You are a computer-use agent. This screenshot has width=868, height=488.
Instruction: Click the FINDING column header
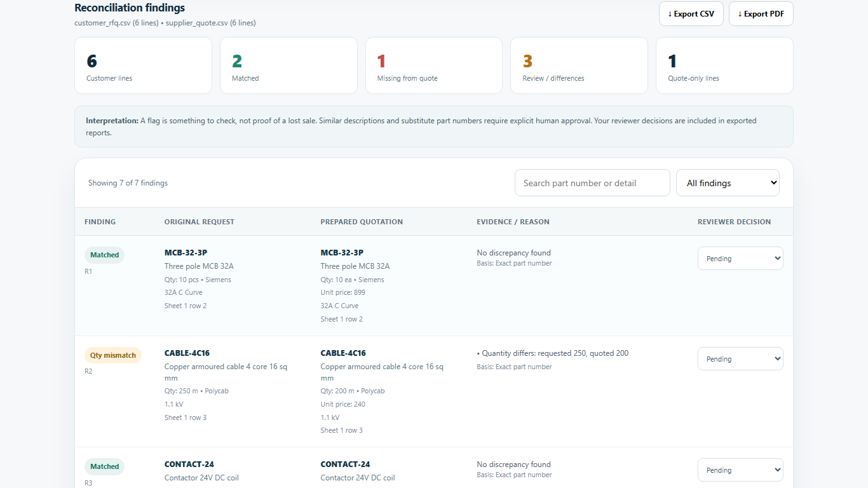click(x=100, y=222)
